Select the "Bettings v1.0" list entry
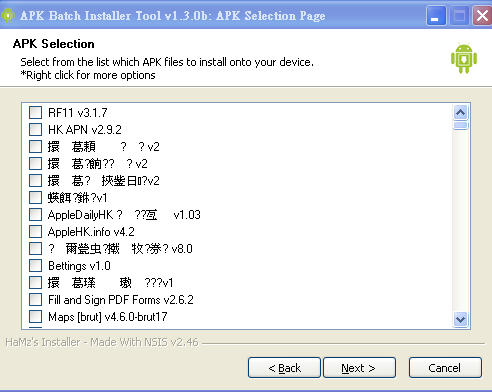Screen dimensions: 492x392 tap(79, 266)
